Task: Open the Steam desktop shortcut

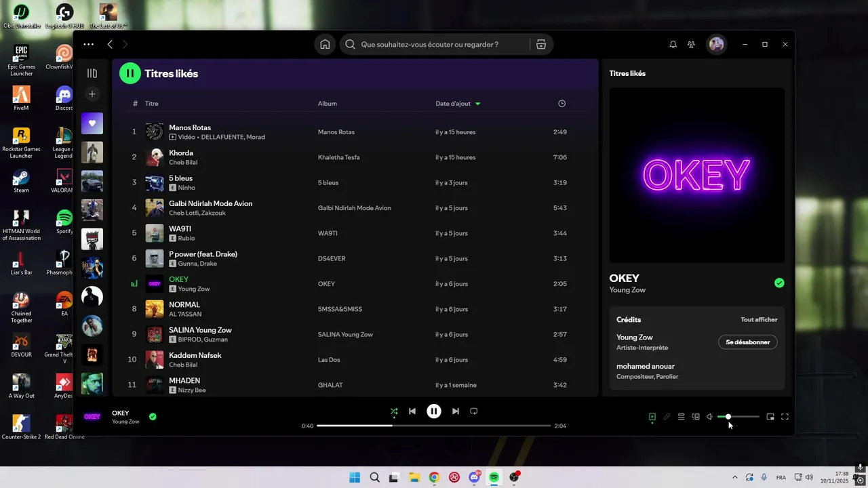Action: (x=21, y=180)
